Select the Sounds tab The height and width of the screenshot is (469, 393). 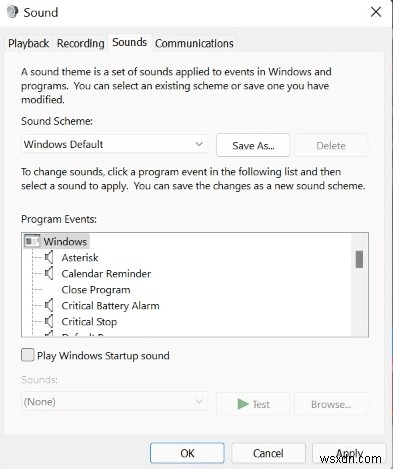pyautogui.click(x=129, y=42)
